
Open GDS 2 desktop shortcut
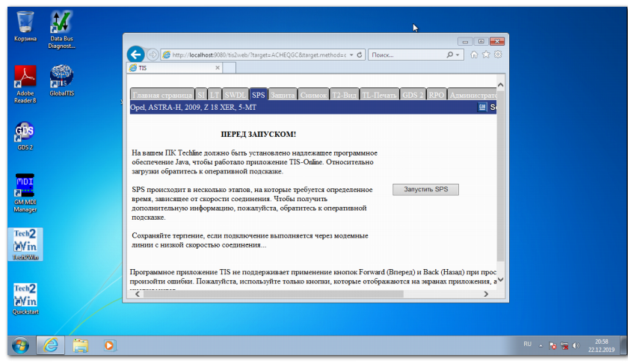coord(25,136)
